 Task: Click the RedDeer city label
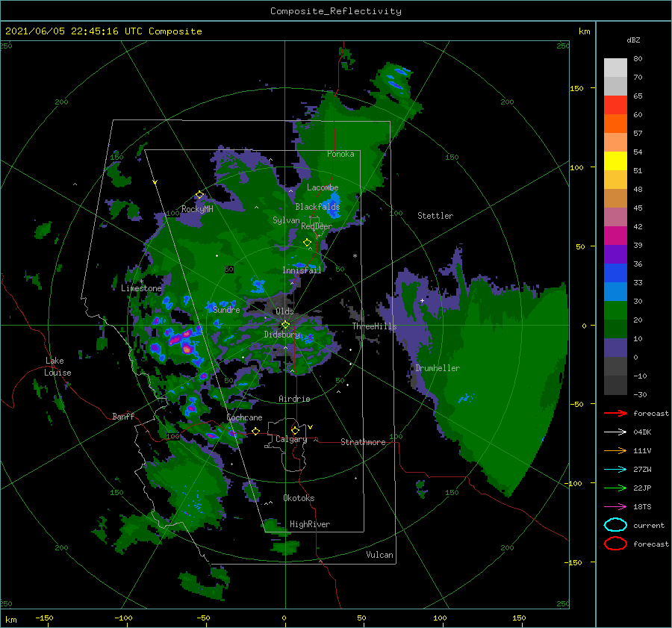coord(317,226)
